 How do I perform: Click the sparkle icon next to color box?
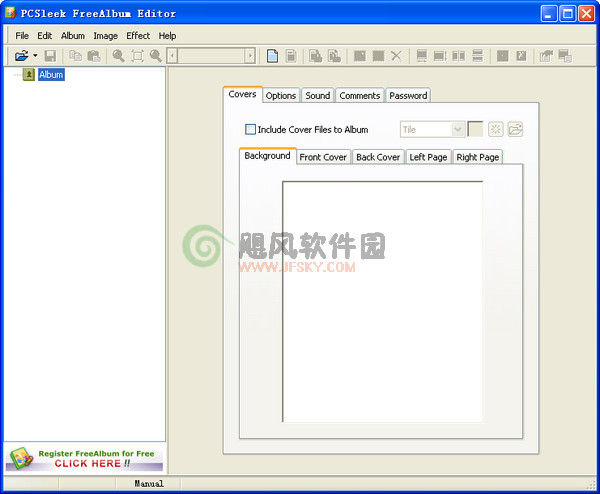495,129
